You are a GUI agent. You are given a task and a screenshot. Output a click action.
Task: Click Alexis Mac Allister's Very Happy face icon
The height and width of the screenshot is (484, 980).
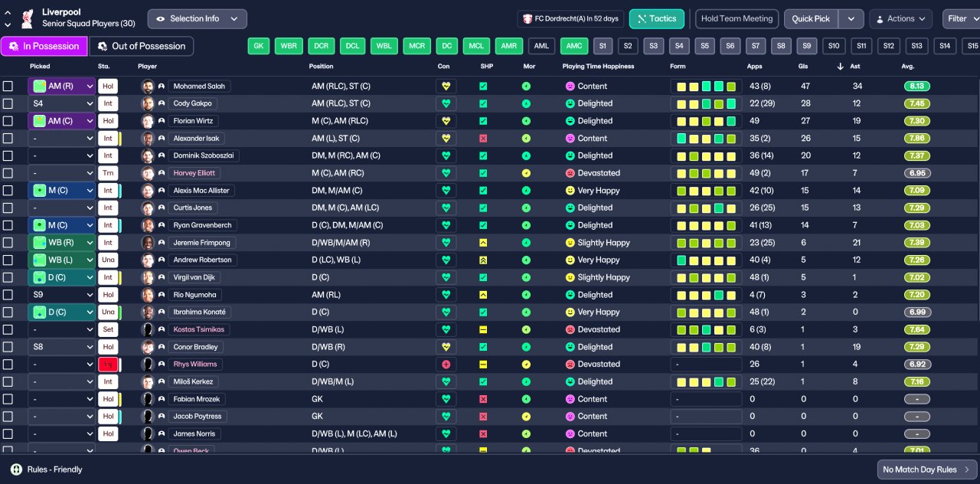coord(570,191)
